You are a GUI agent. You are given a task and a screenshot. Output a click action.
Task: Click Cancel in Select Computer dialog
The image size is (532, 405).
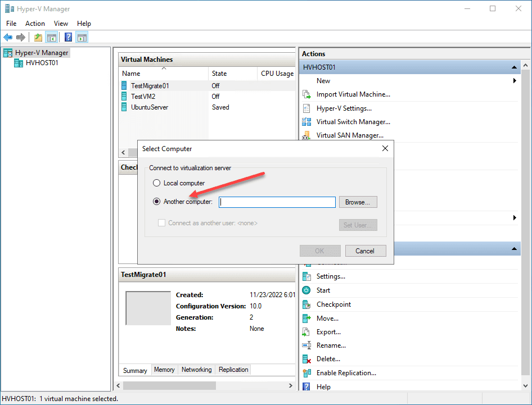366,251
